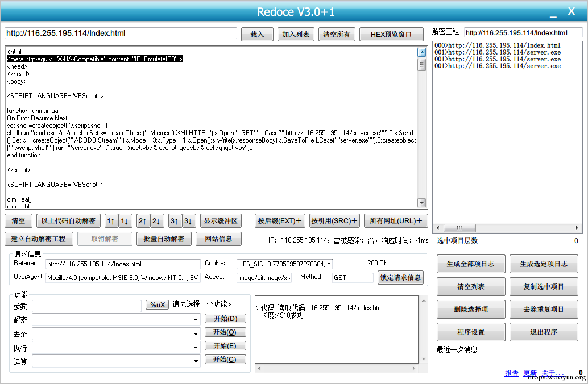
Task: Click the URL address input field
Action: click(121, 34)
